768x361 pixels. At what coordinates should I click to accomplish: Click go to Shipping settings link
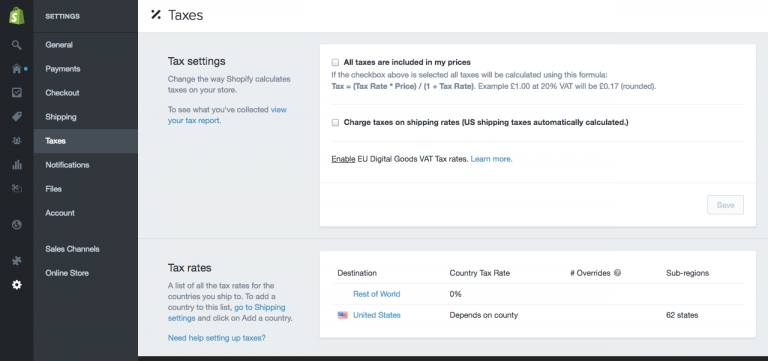[x=226, y=313]
